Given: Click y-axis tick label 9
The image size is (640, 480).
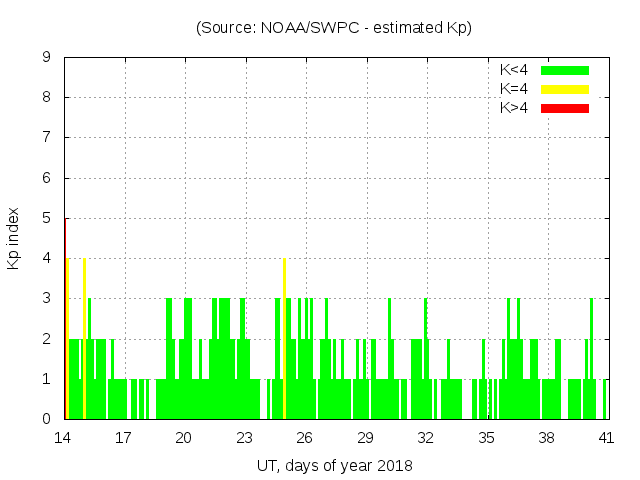Looking at the screenshot, I should (x=47, y=58).
